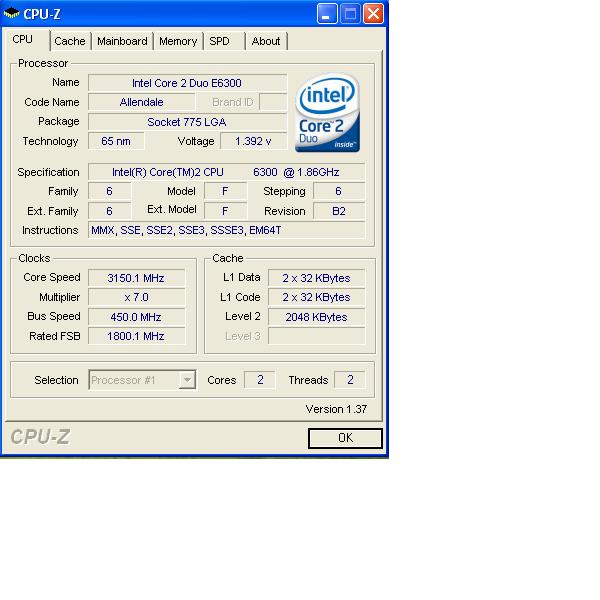Viewport: 600px width, 600px height.
Task: Open the About tab
Action: click(266, 41)
